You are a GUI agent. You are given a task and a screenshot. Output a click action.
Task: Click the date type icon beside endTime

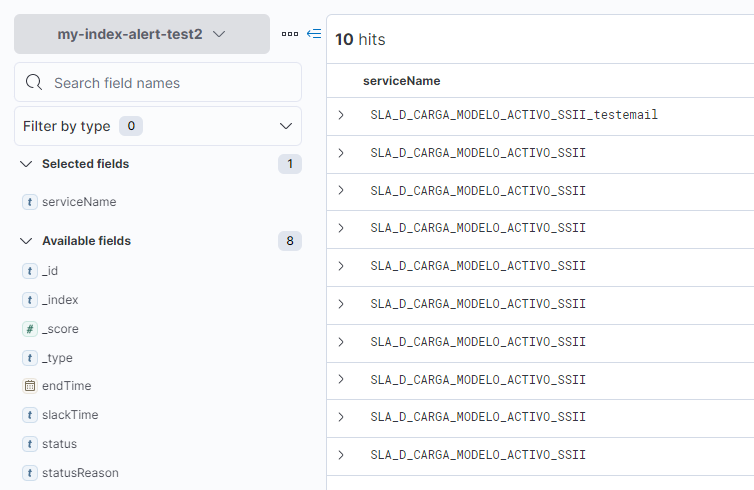pos(30,386)
